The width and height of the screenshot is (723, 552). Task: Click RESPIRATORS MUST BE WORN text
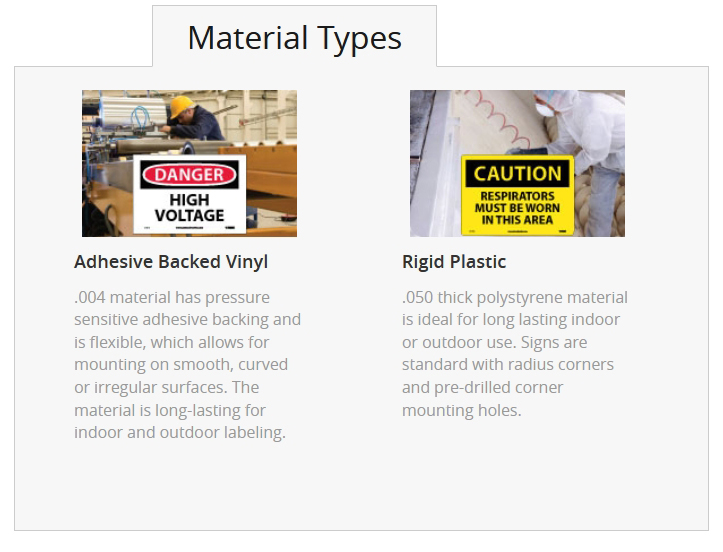point(517,208)
